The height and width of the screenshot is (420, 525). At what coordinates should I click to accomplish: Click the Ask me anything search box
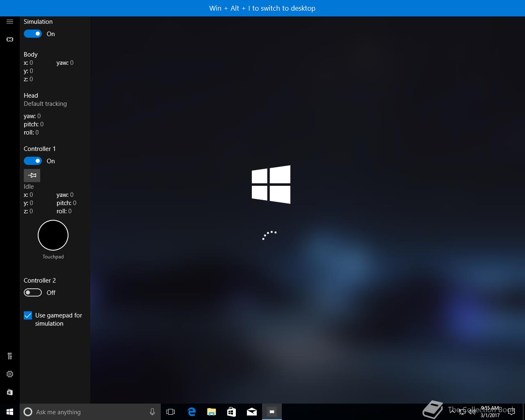click(x=90, y=412)
